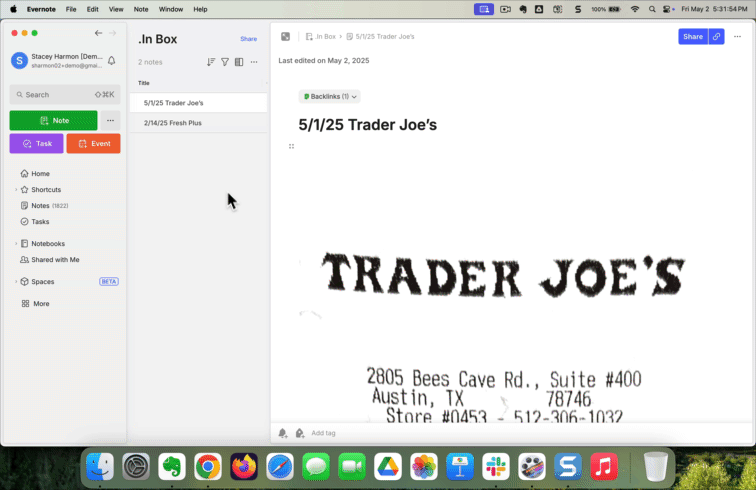
Task: Create a new Note with green button
Action: (x=54, y=121)
